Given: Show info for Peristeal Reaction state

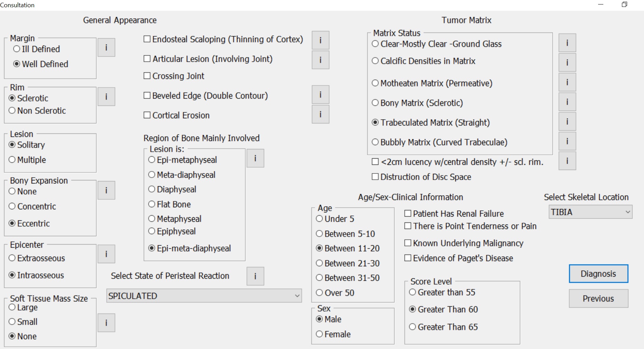Looking at the screenshot, I should tap(255, 276).
